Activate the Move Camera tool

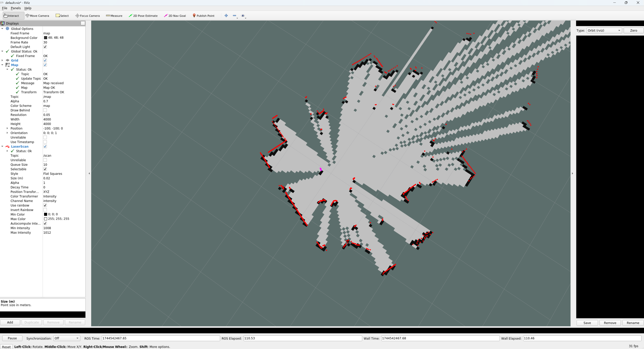[x=37, y=15]
